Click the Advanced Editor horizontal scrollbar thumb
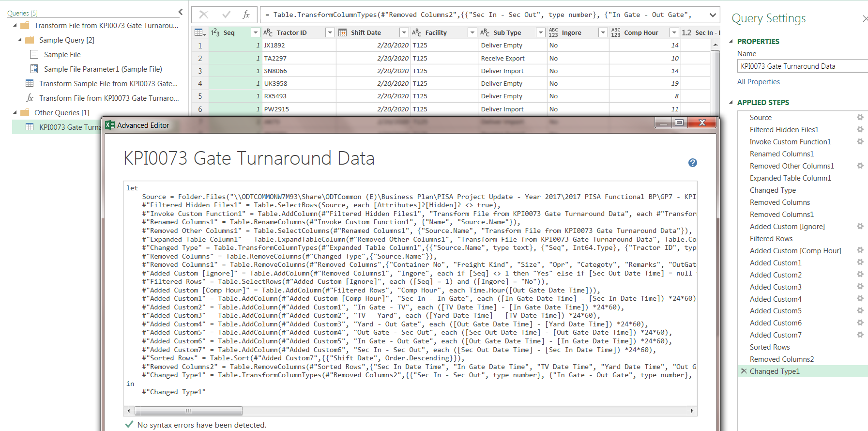 pyautogui.click(x=188, y=411)
